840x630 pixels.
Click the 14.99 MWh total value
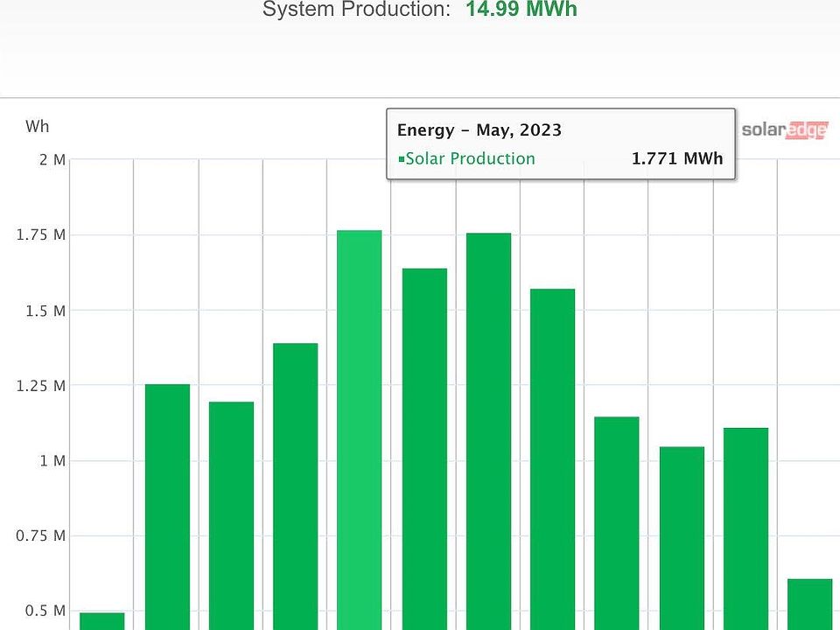pos(521,10)
